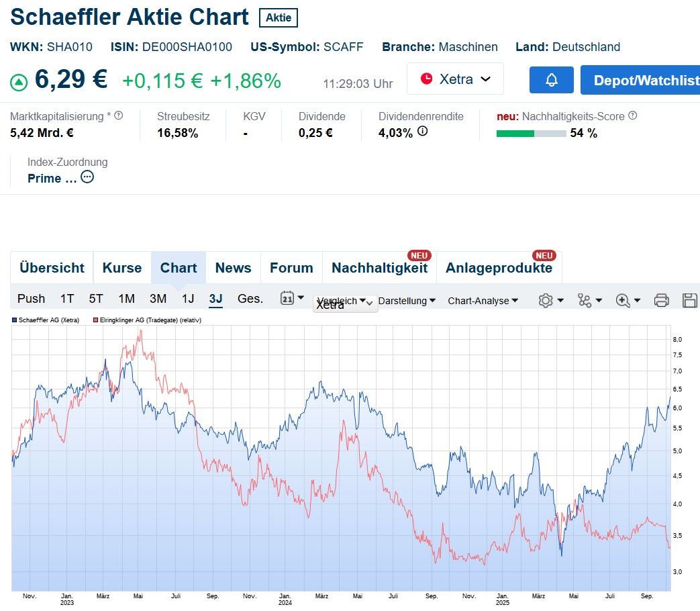Open the Xetra exchange dropdown

click(x=455, y=79)
